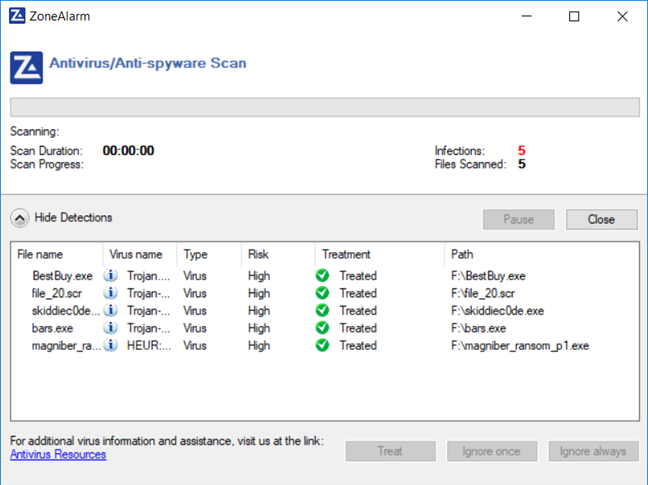Click green Treated checkmark for BestBuy.exe

[322, 275]
